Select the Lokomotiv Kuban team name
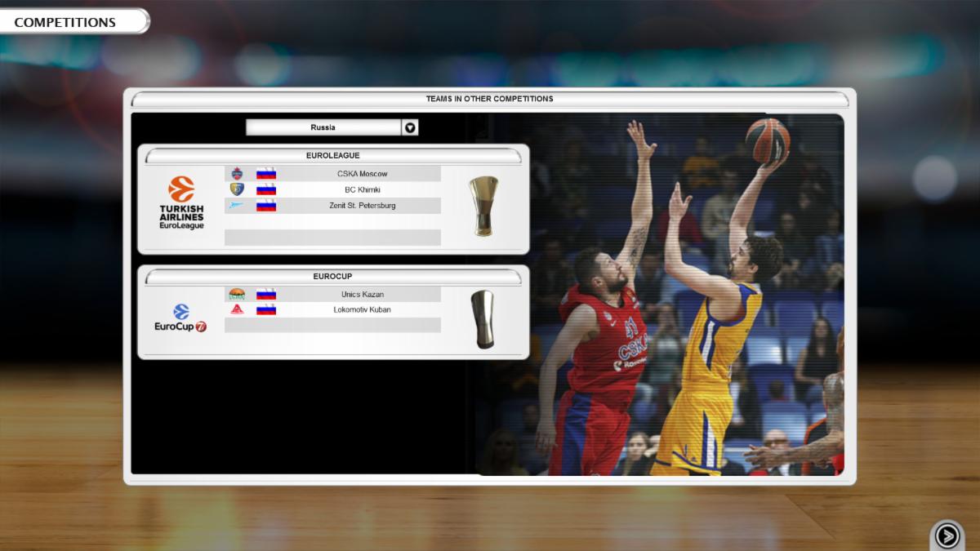 pos(362,309)
